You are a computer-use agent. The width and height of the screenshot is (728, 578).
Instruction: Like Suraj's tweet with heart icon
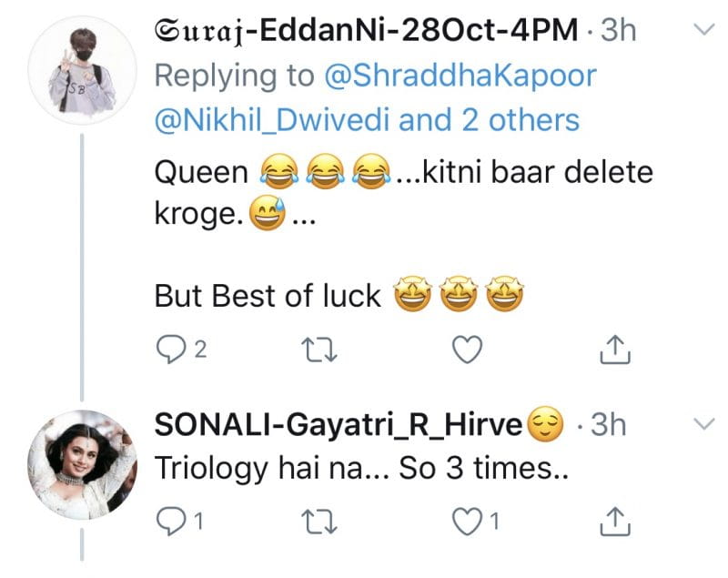tap(468, 350)
